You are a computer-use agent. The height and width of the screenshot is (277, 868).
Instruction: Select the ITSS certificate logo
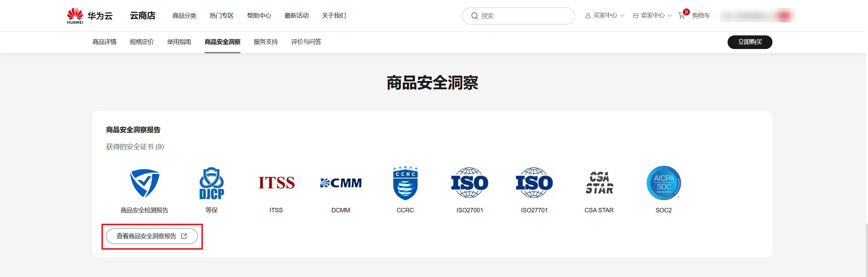(x=276, y=183)
